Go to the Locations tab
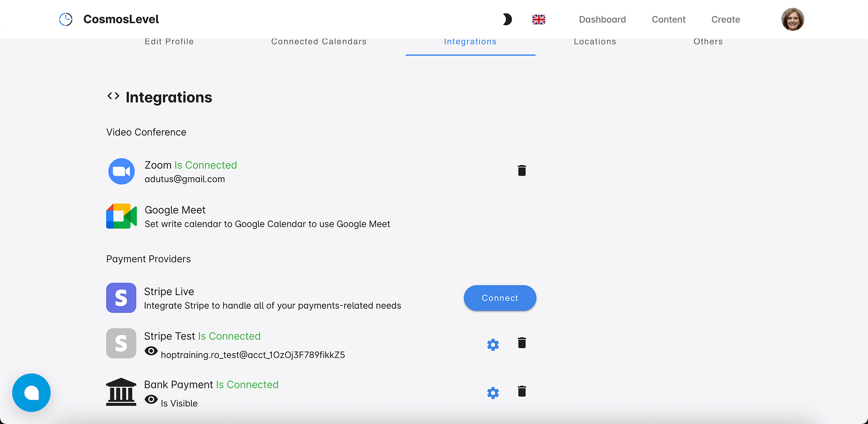 pos(595,42)
